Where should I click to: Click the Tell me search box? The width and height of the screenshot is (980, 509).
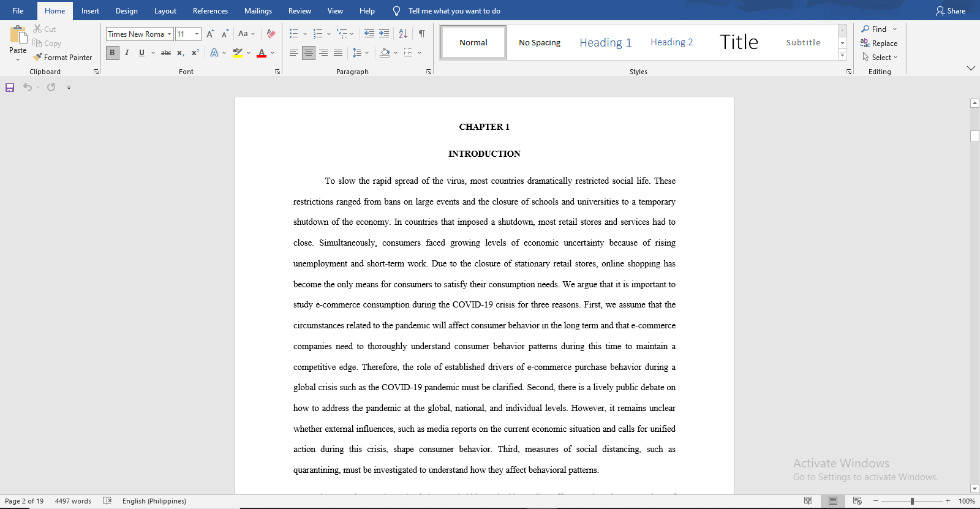point(454,11)
